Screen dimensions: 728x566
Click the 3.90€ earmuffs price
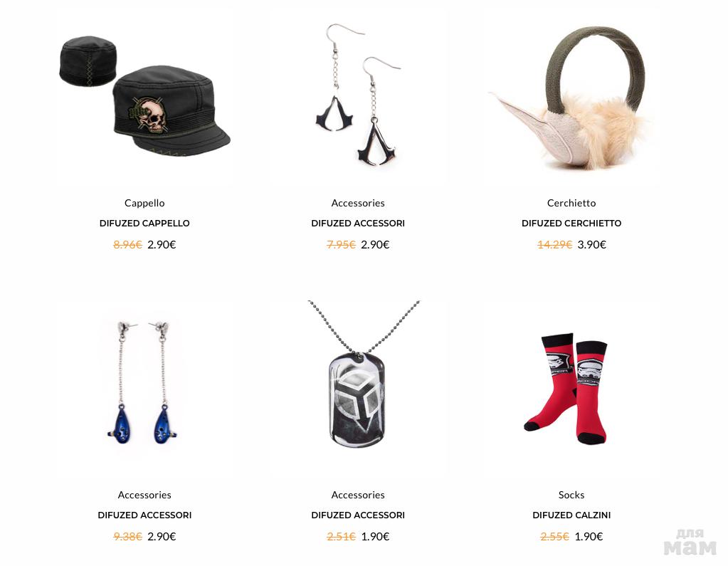(x=591, y=245)
